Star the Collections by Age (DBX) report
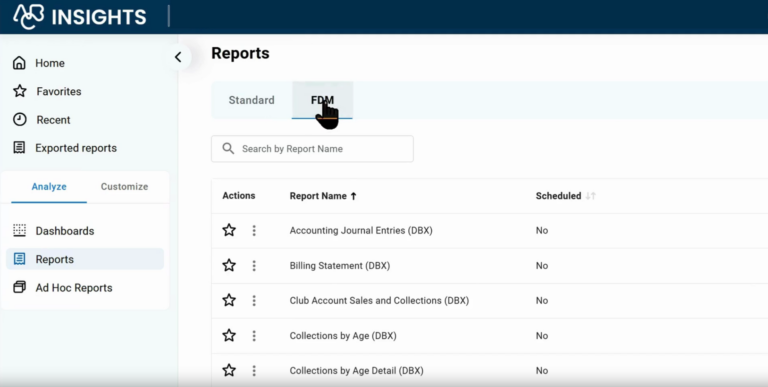Screen dimensions: 768x387 (229, 336)
